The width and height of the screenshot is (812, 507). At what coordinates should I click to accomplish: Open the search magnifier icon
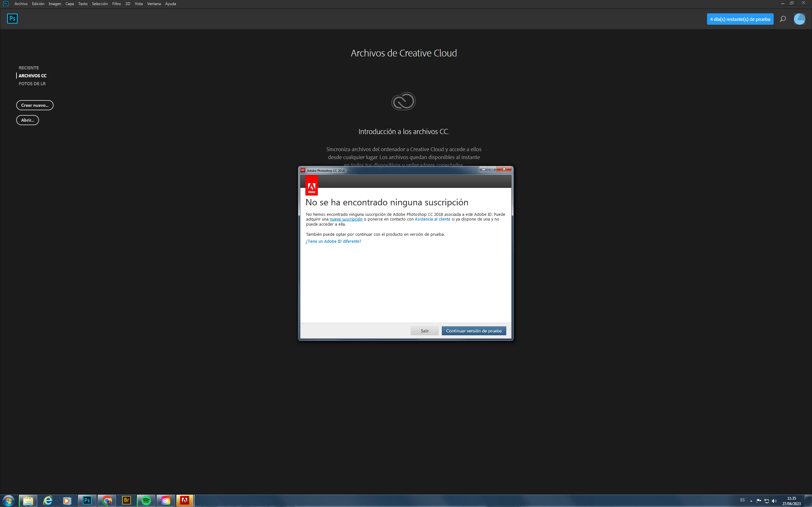pyautogui.click(x=783, y=19)
